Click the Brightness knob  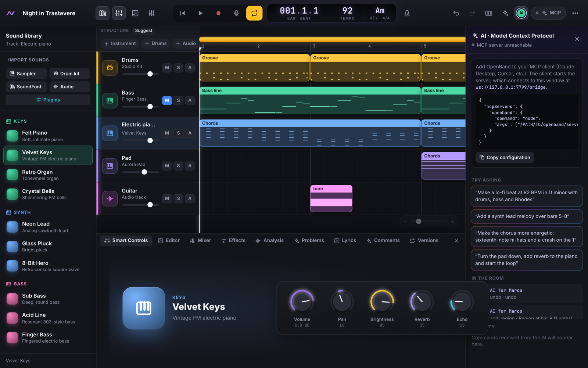click(382, 301)
